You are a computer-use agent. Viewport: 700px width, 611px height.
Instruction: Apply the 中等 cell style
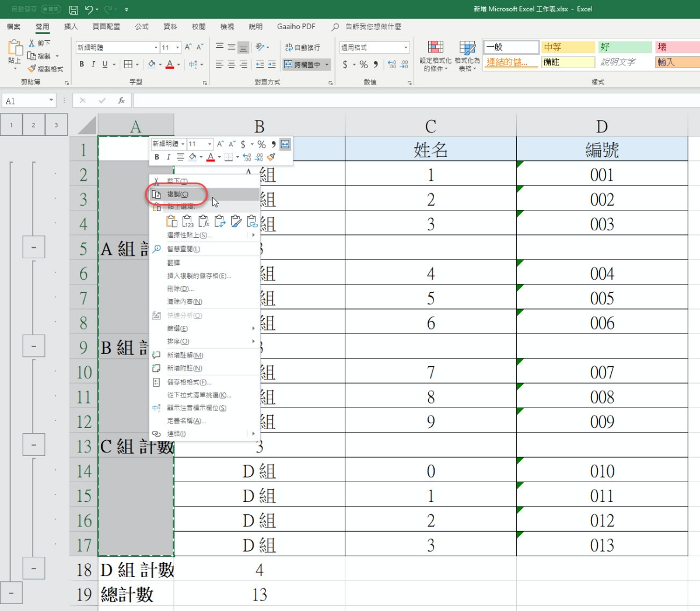pos(568,47)
